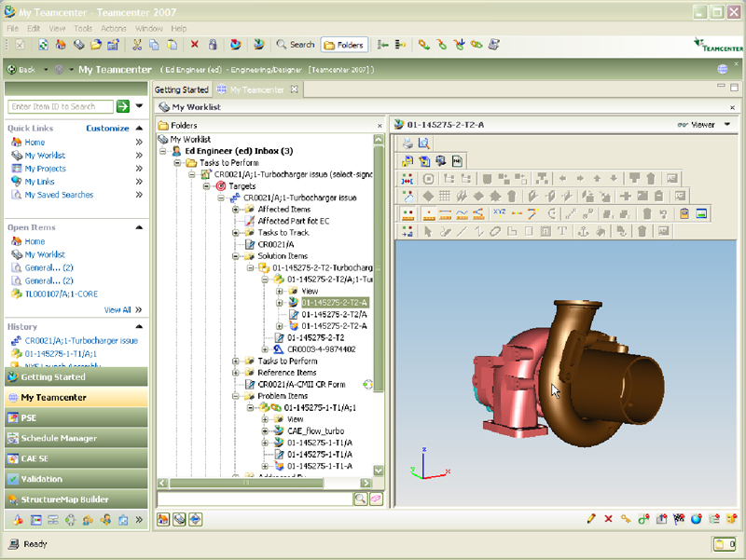Click the Print icon in viewer toolbar

pyautogui.click(x=408, y=143)
